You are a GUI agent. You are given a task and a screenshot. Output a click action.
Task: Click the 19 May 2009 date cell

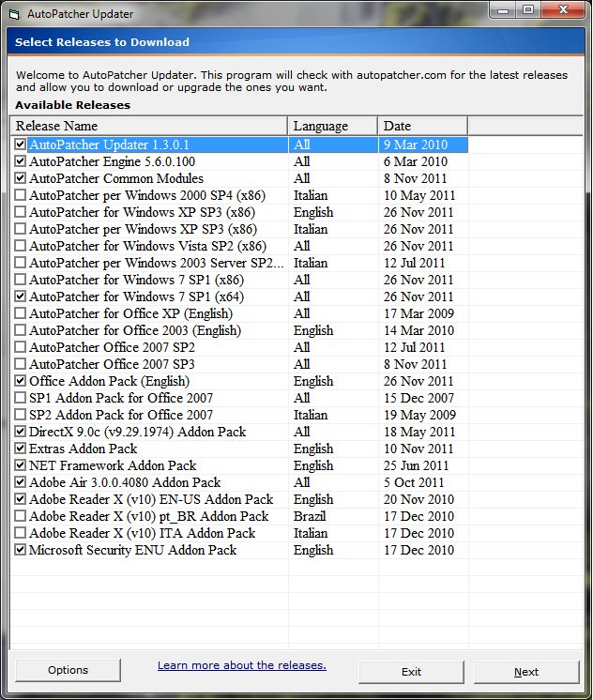(419, 415)
